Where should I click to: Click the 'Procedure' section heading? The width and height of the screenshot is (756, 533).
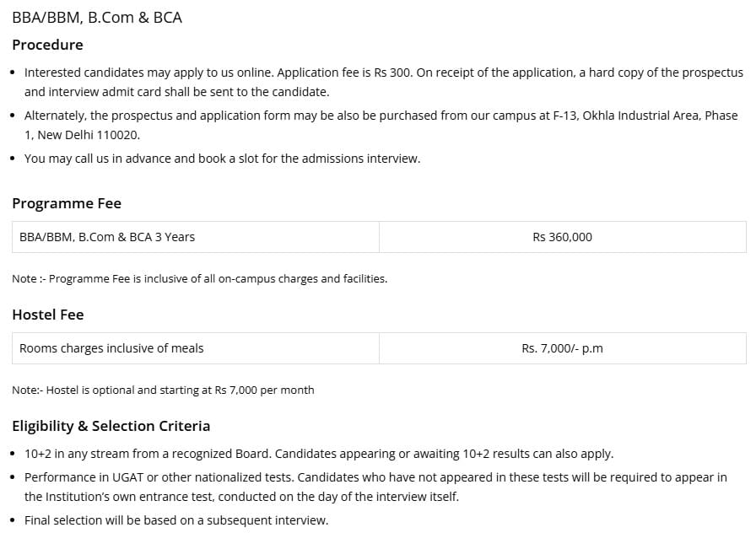[x=47, y=45]
